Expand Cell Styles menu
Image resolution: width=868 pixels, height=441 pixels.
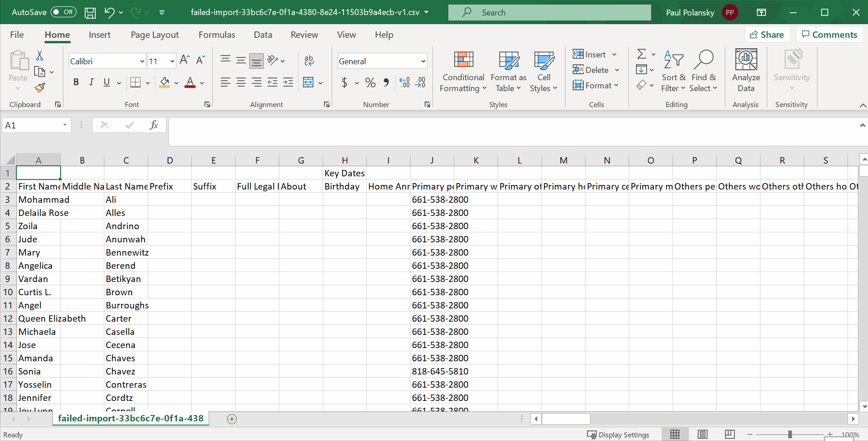point(544,72)
